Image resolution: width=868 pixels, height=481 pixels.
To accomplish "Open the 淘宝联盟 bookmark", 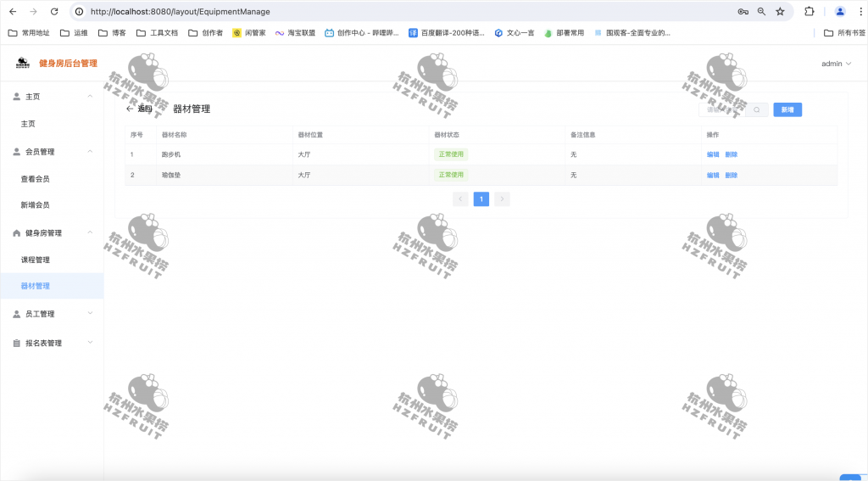I will tap(295, 33).
